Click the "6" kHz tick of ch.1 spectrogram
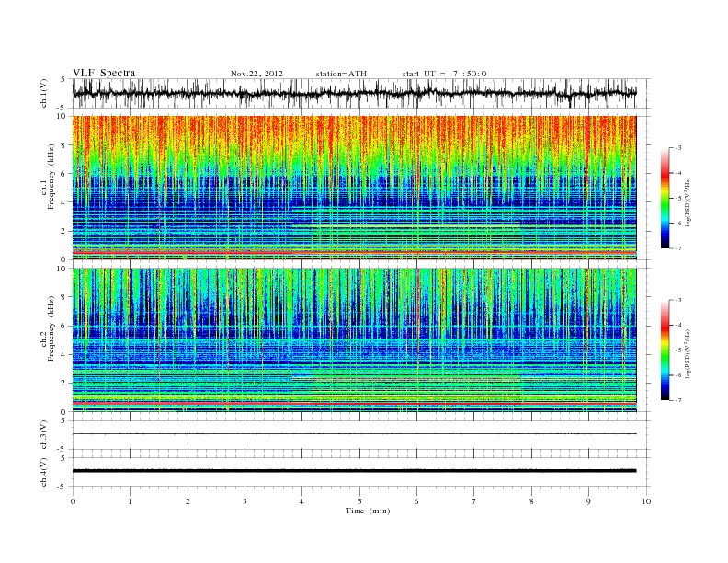Screen dimensions: 728x563 pyautogui.click(x=63, y=174)
